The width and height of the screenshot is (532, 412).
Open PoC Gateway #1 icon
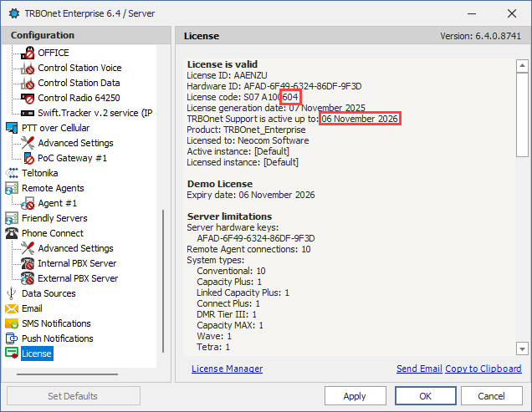pyautogui.click(x=28, y=158)
